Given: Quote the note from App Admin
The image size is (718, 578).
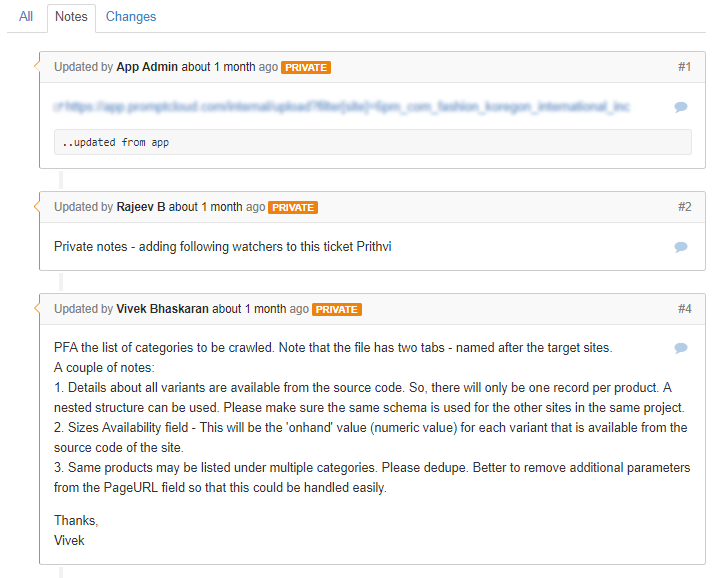Looking at the screenshot, I should click(x=681, y=107).
